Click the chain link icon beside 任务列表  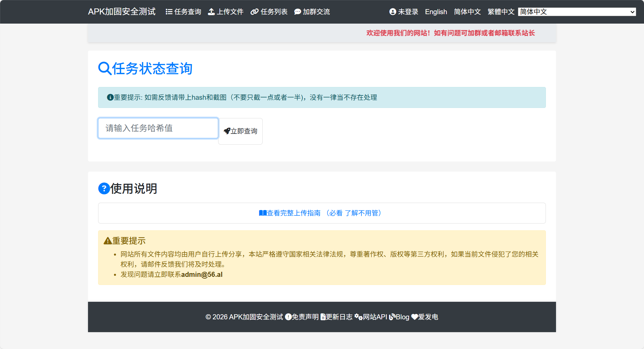click(255, 12)
